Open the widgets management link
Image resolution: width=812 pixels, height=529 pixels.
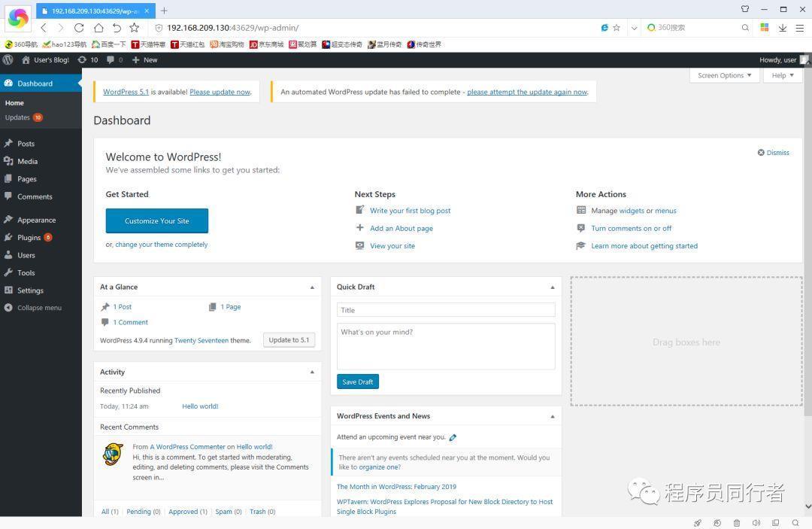tap(632, 211)
